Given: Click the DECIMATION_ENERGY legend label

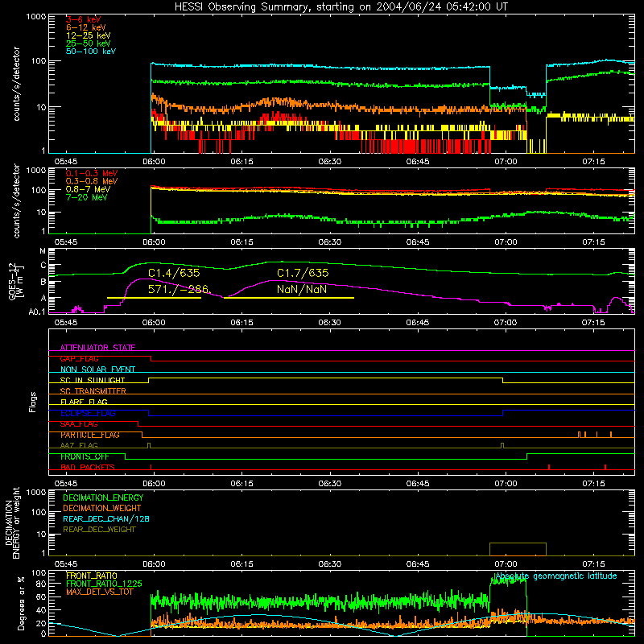Looking at the screenshot, I should pyautogui.click(x=103, y=497).
